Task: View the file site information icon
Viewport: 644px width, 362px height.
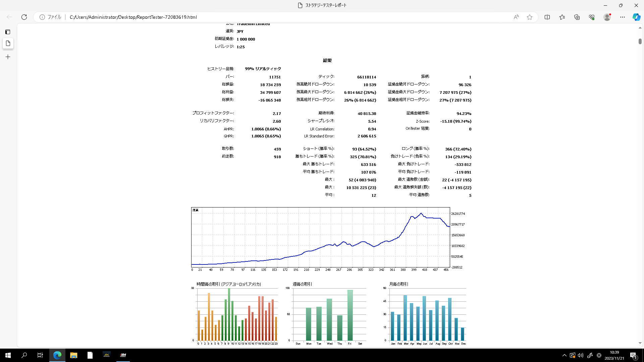Action: [x=42, y=17]
